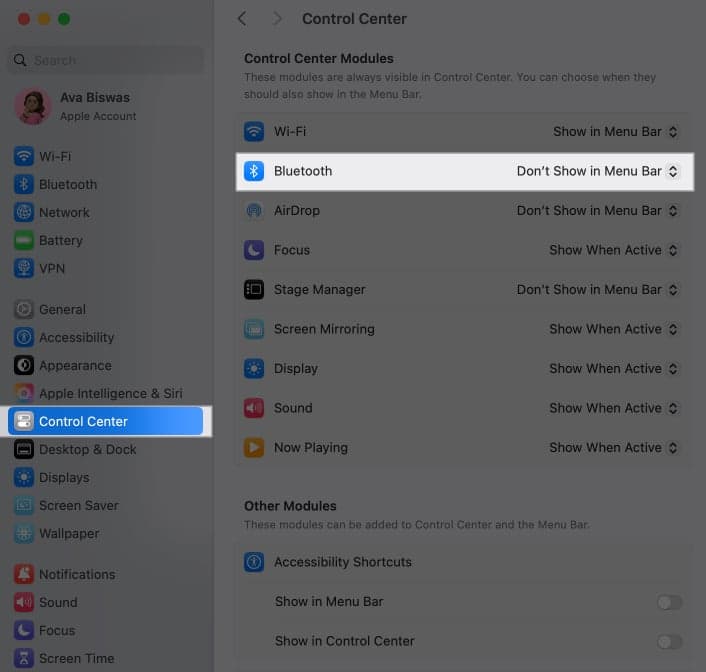Open Network settings from sidebar label
This screenshot has height=672, width=706.
(64, 212)
